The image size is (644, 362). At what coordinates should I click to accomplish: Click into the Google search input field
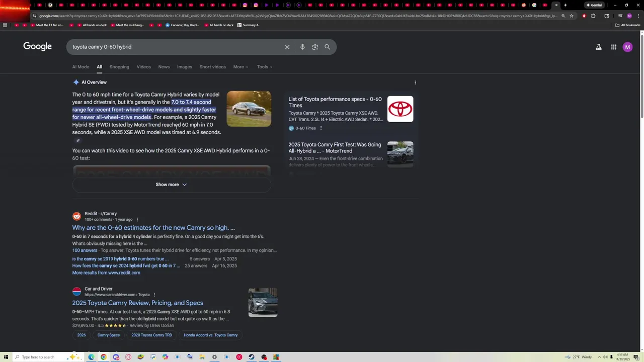click(x=174, y=47)
